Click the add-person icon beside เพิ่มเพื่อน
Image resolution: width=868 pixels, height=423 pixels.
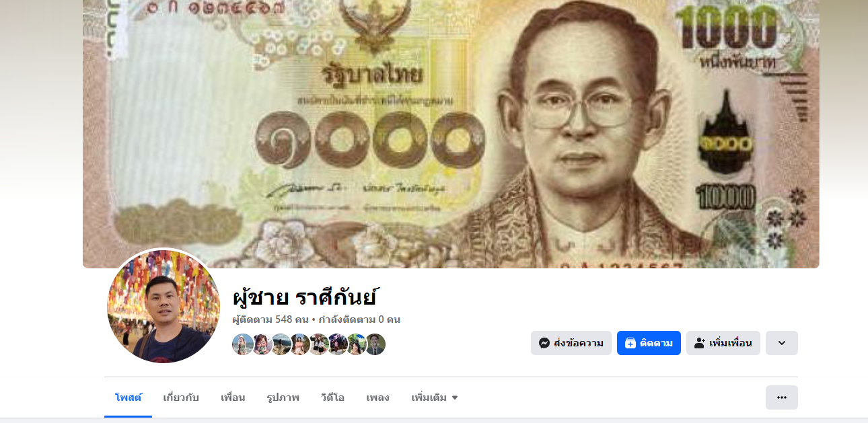pyautogui.click(x=700, y=343)
